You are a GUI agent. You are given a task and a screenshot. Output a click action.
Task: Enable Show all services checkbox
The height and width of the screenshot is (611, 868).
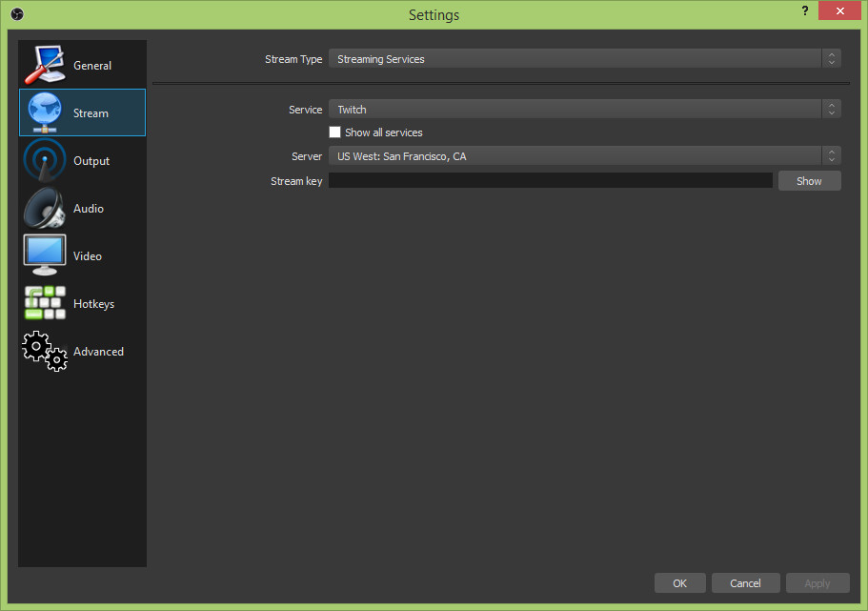tap(335, 132)
